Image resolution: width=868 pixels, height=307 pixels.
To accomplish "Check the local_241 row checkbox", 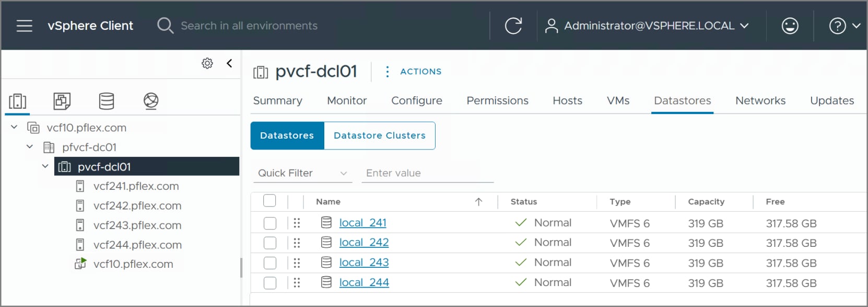I will point(270,223).
